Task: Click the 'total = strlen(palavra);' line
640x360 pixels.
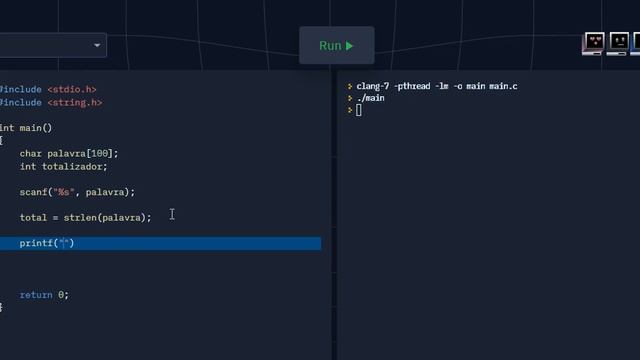Action: click(85, 218)
